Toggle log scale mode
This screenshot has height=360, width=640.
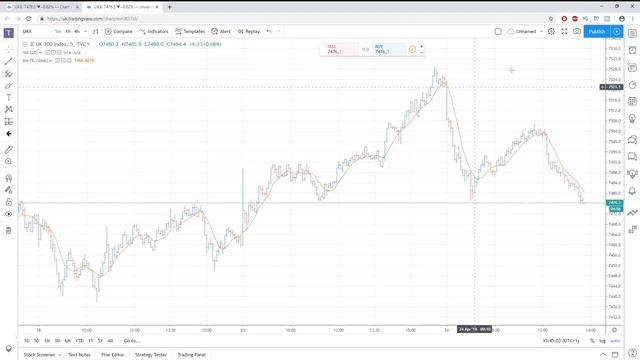(602, 341)
